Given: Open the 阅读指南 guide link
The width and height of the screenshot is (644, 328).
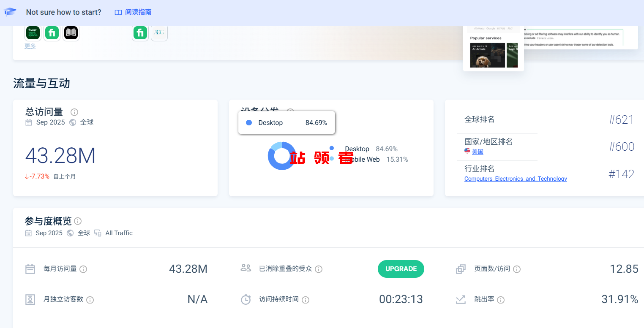Looking at the screenshot, I should (133, 12).
